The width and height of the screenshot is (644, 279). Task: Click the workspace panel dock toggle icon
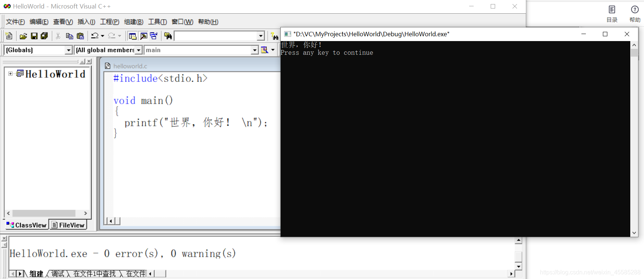coord(83,61)
